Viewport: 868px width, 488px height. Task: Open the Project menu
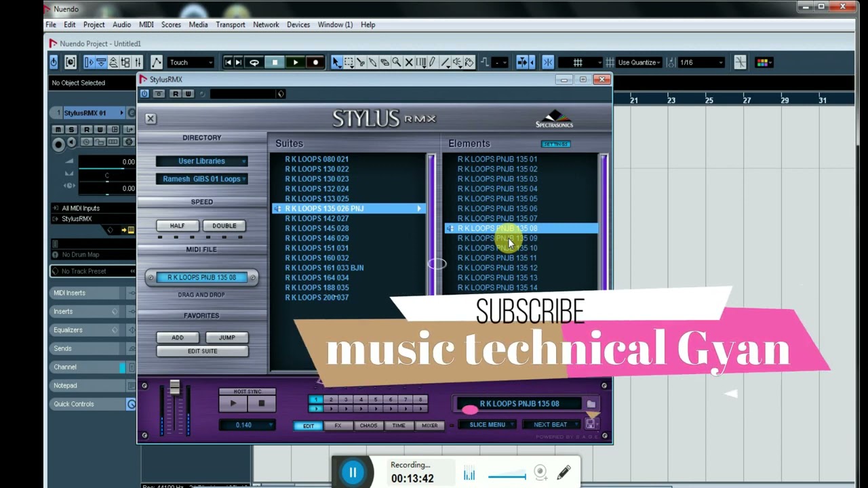(94, 24)
